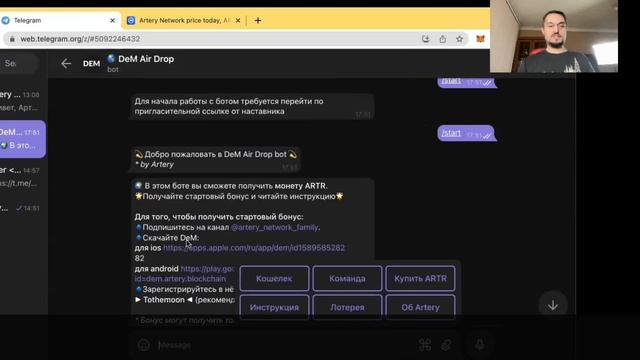
Task: Switch to the Artery Network price today tab
Action: [x=184, y=20]
